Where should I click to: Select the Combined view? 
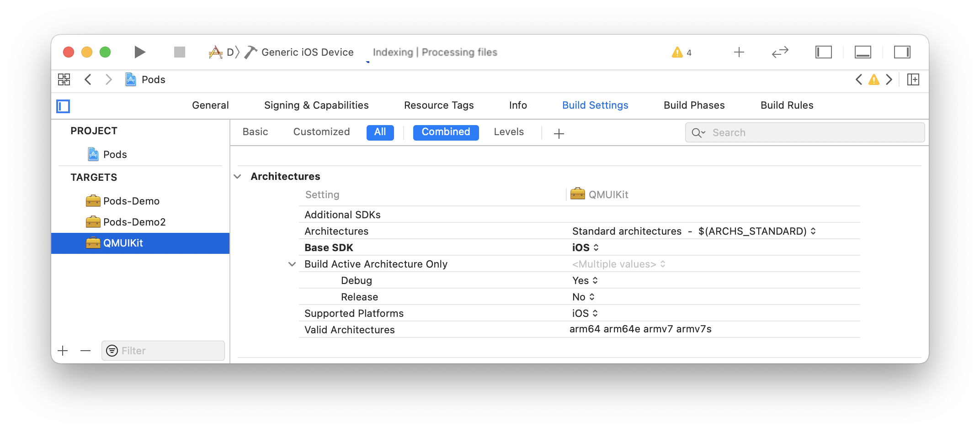point(446,132)
